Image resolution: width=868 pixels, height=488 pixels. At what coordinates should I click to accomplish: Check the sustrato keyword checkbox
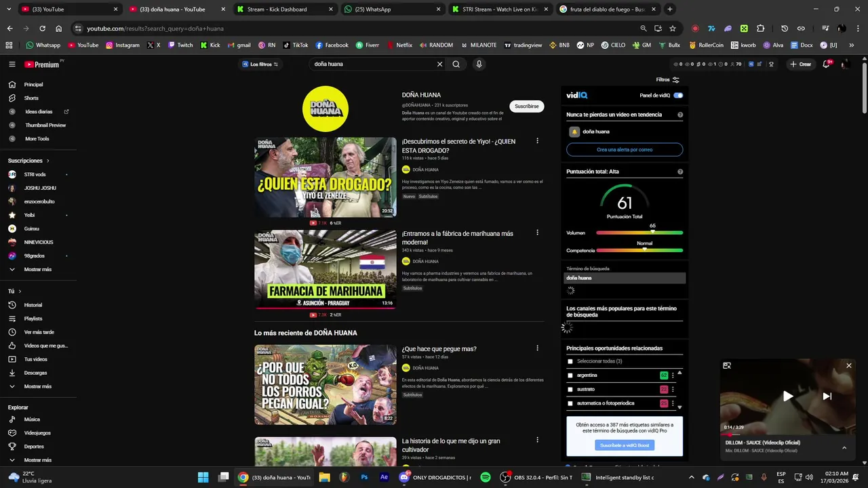click(x=570, y=390)
